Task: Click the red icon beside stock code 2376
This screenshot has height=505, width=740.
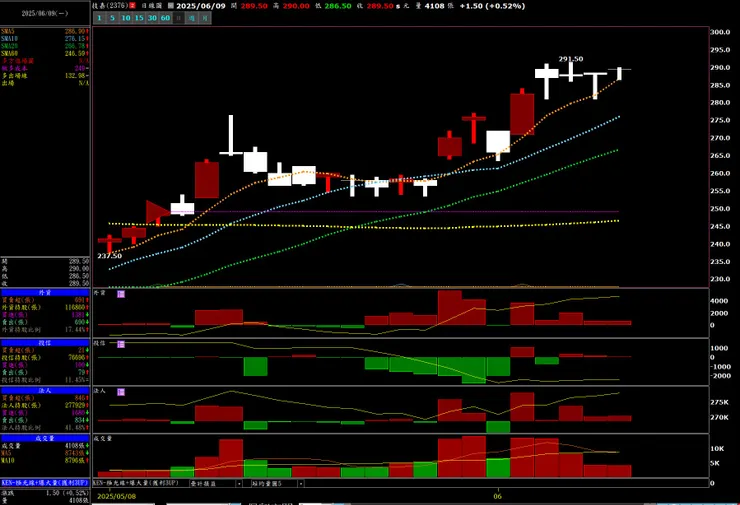Action: coord(133,6)
